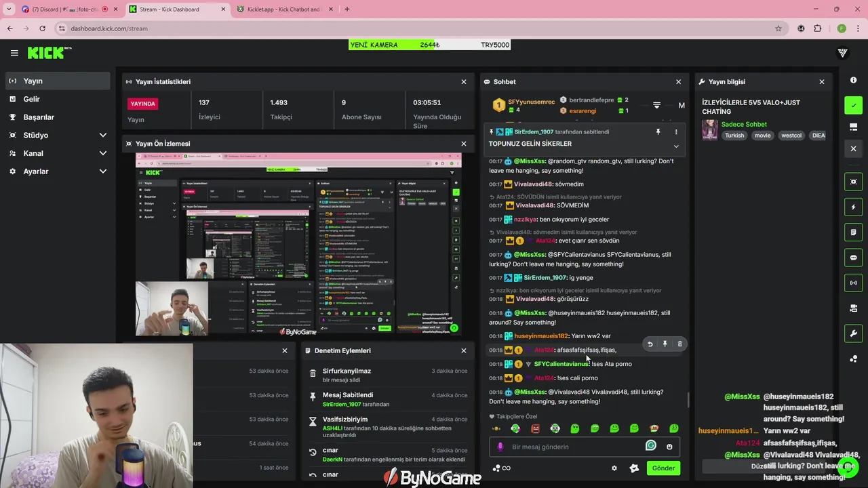Collapse the gift leaderboard arrow
Screen dimensions: 868x488
pos(656,105)
